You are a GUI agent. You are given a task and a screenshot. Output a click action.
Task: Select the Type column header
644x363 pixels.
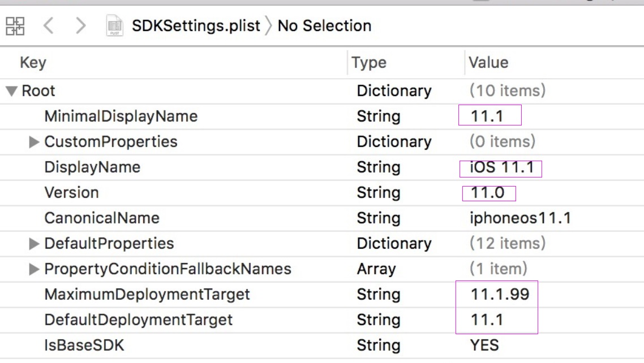coord(369,63)
